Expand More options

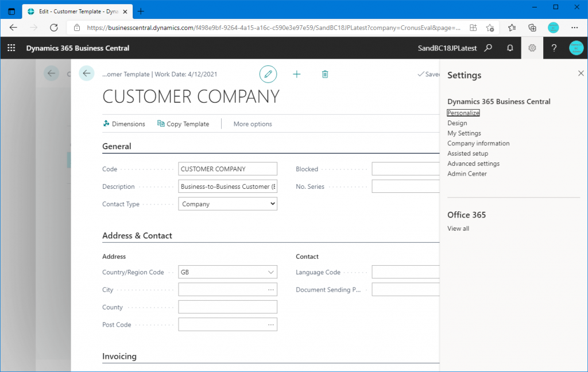tap(253, 124)
